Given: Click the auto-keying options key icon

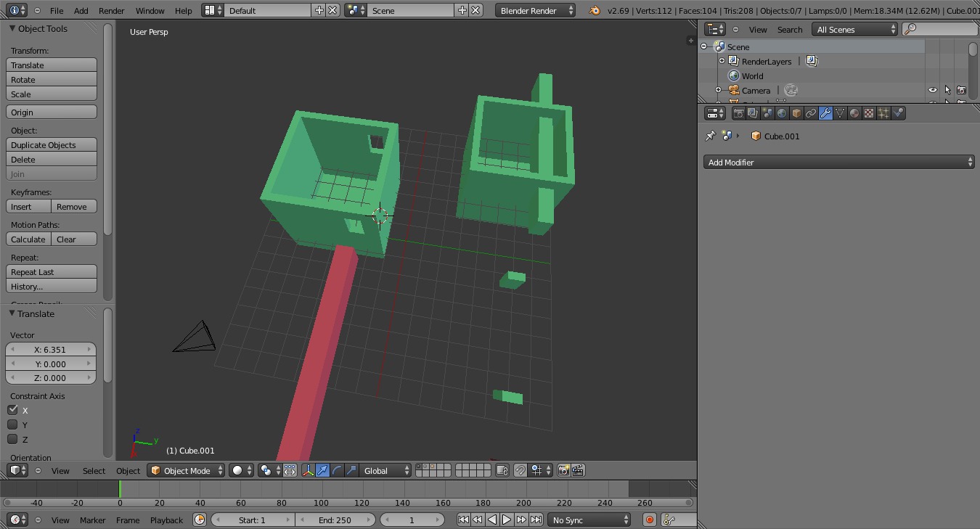Looking at the screenshot, I should click(x=669, y=520).
